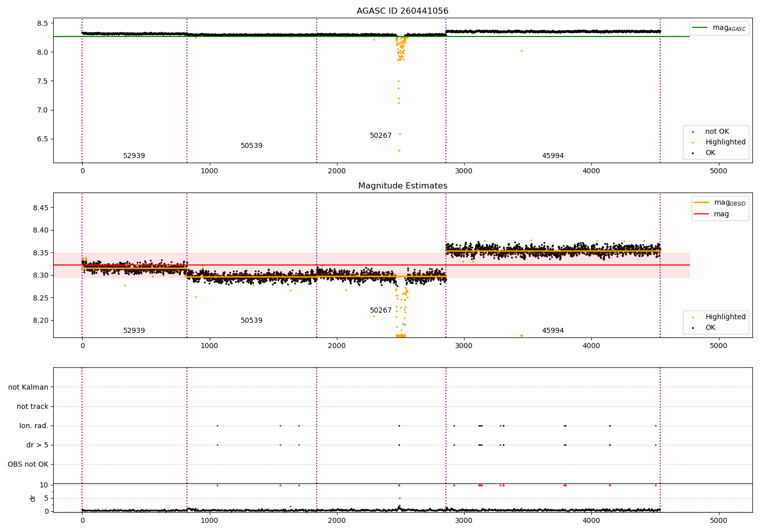Click the lowest orange outlier point near 6.3

pos(399,150)
